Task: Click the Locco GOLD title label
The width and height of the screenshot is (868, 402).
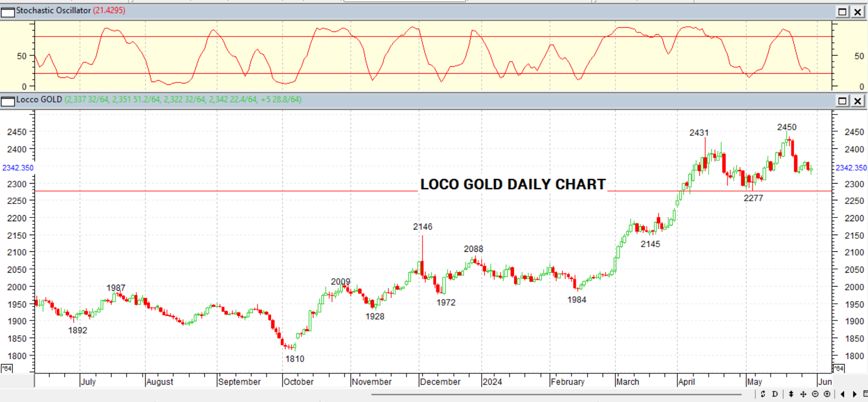Action: click(x=39, y=100)
